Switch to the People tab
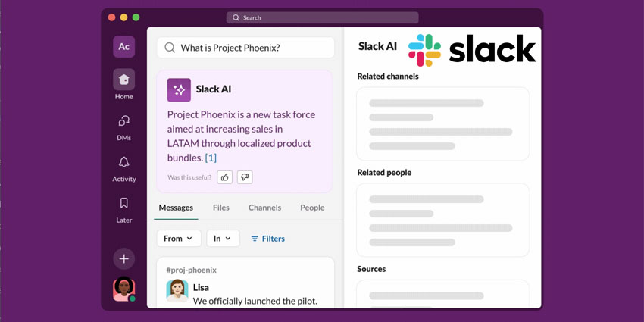Image resolution: width=644 pixels, height=322 pixels. point(312,208)
